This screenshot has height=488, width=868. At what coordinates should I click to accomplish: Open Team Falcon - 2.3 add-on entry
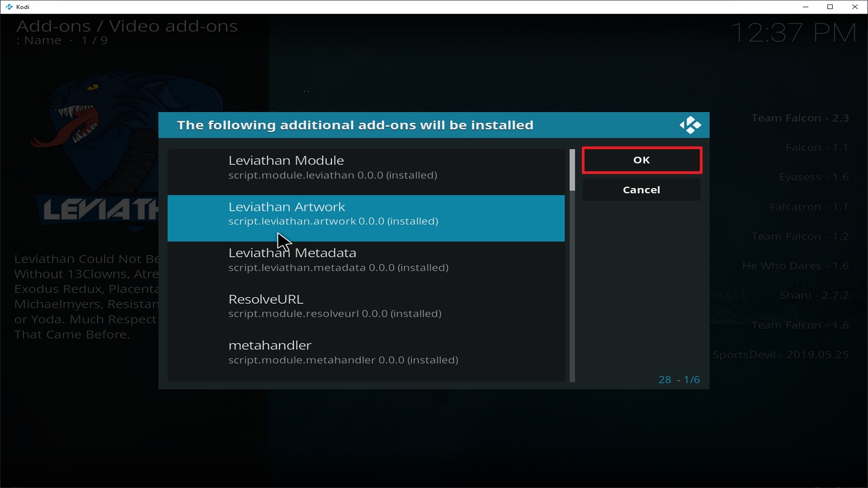coord(800,118)
